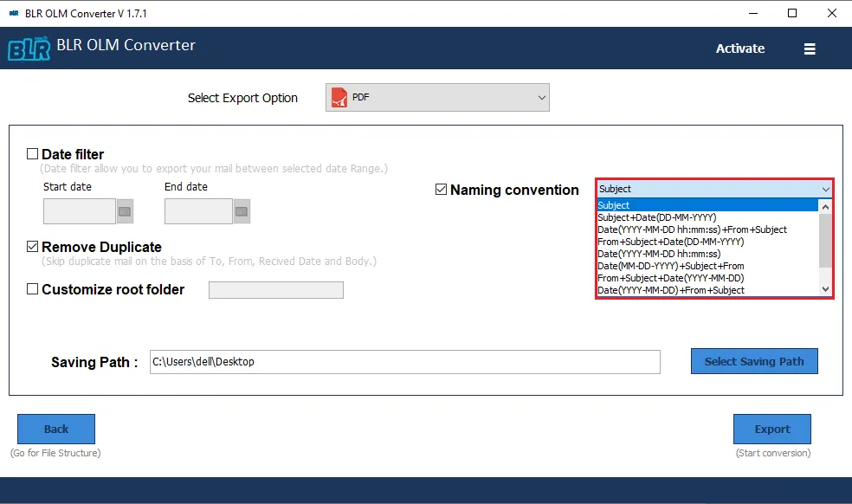
Task: Click inside the Saving Path input field
Action: pyautogui.click(x=405, y=361)
